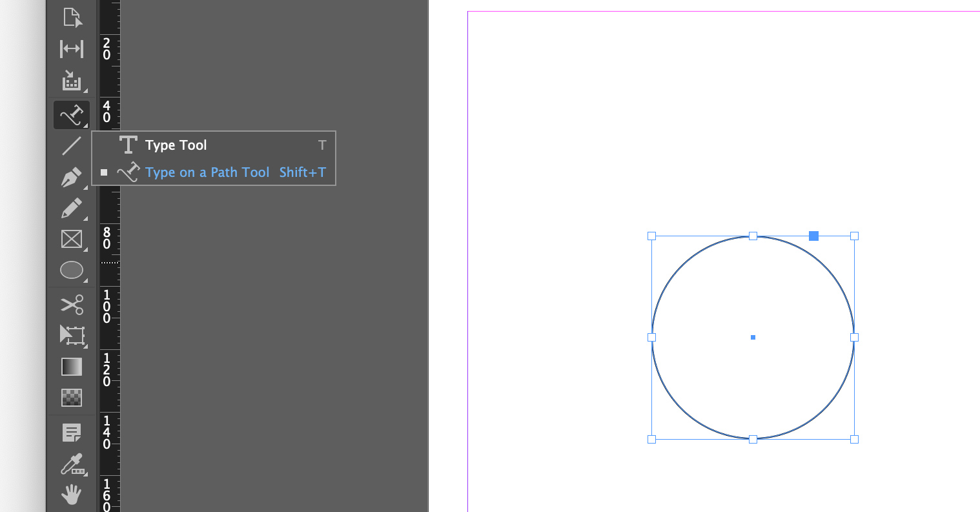The width and height of the screenshot is (980, 512).
Task: Click the circle's top-right corner handle
Action: pos(854,236)
